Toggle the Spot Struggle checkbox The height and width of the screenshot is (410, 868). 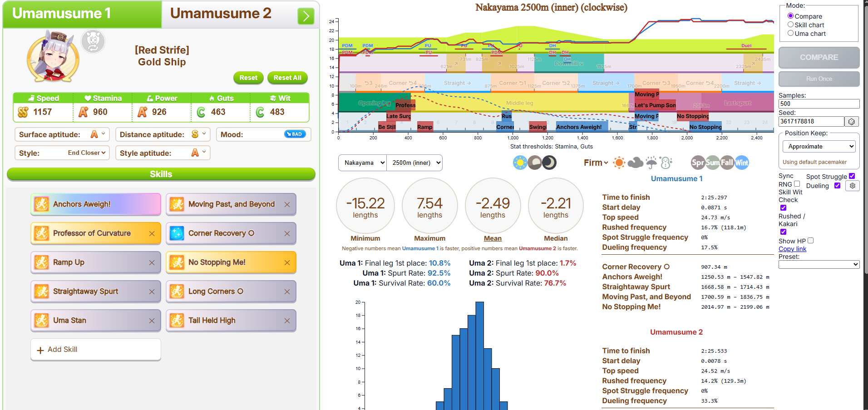click(852, 176)
